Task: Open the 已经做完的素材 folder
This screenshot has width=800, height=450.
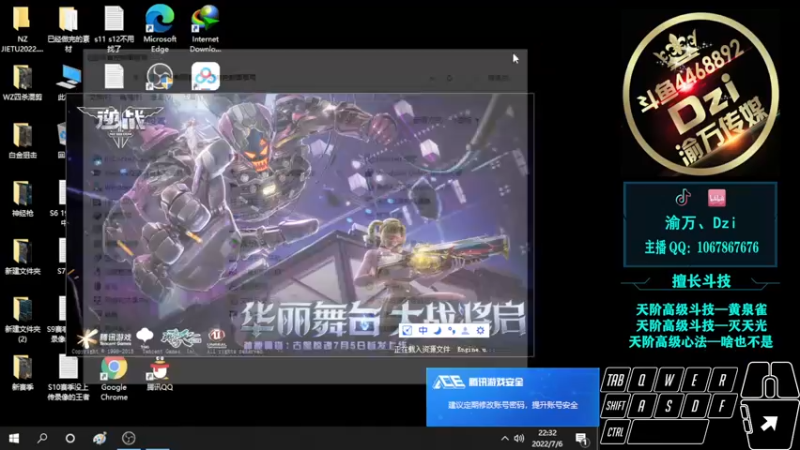Action: coord(68,28)
